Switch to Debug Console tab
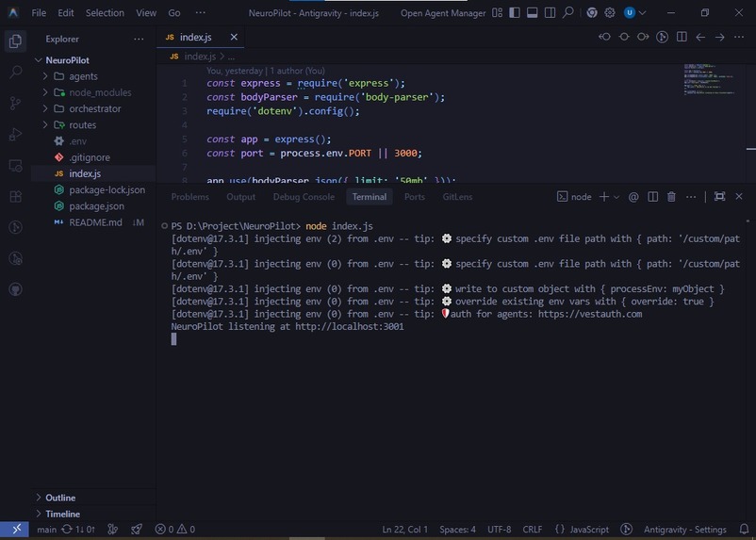The image size is (756, 540). [304, 197]
